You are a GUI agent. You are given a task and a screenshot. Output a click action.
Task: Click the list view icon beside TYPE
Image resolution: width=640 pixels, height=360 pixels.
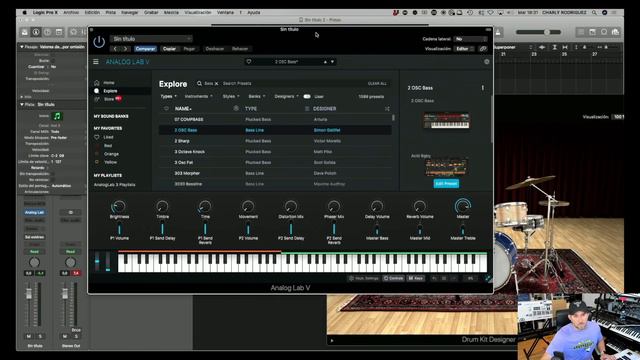click(x=307, y=109)
